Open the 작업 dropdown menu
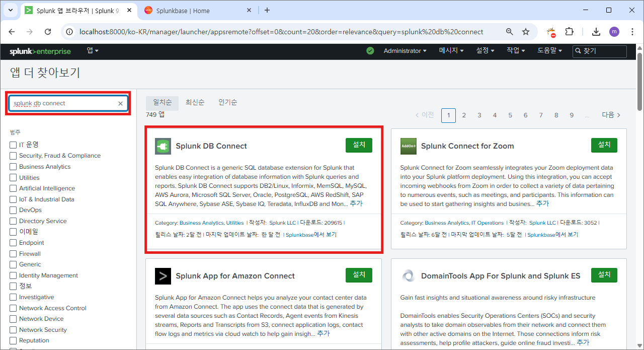The width and height of the screenshot is (644, 350). (516, 51)
